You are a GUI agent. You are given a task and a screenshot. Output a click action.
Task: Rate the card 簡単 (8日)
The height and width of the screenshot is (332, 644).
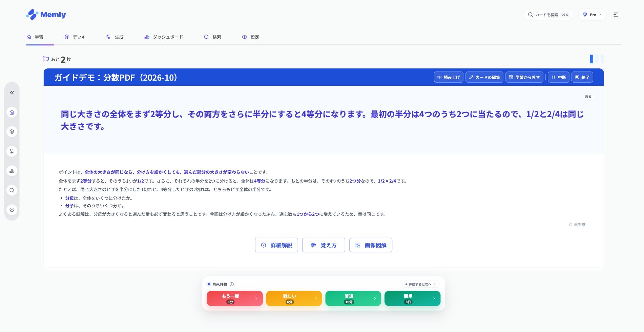point(413,298)
